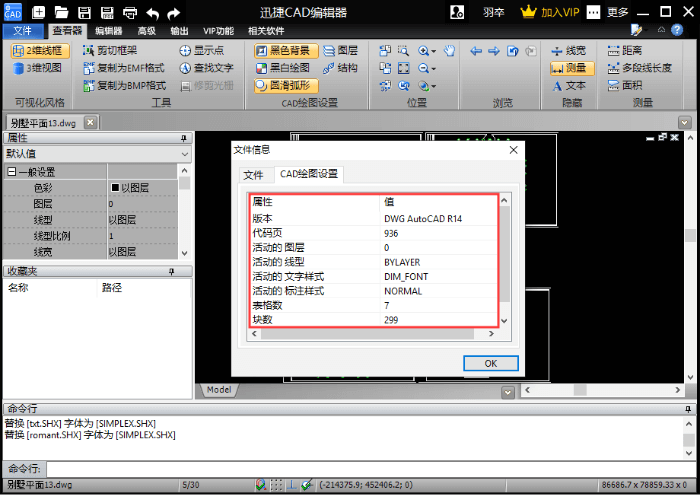Select the CAD绘图设置 dialog tab
This screenshot has height=495, width=700.
(309, 174)
